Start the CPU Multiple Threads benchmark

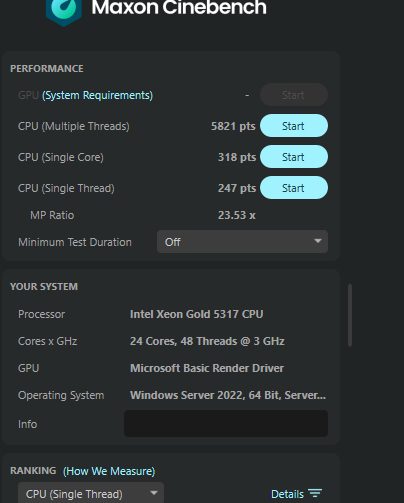coord(294,126)
